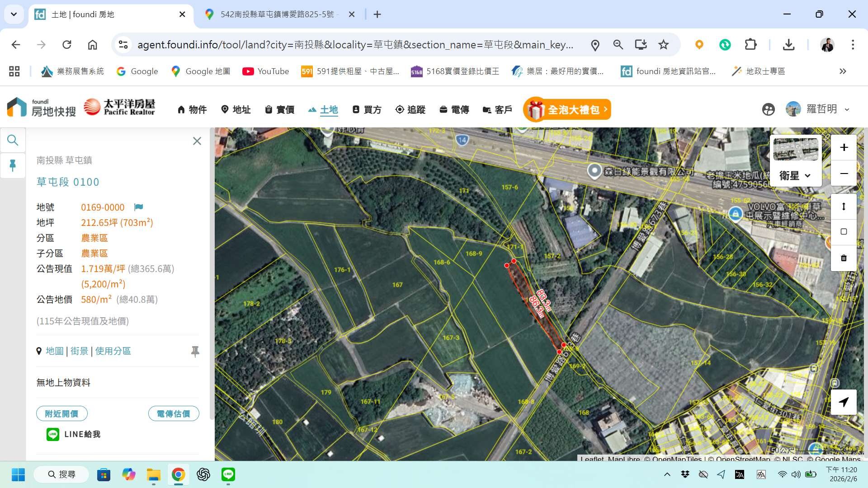Click the trash delete-drawings icon

click(844, 258)
